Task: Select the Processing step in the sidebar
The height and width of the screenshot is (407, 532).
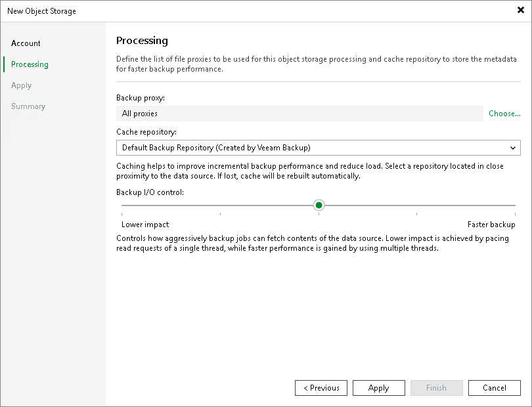Action: 28,64
